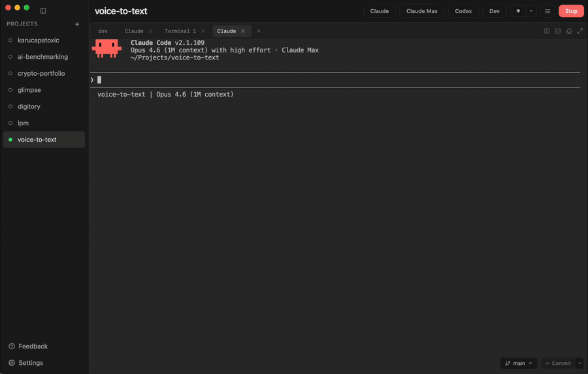This screenshot has height=374, width=588.
Task: Launch Claude Max from header
Action: pyautogui.click(x=422, y=11)
